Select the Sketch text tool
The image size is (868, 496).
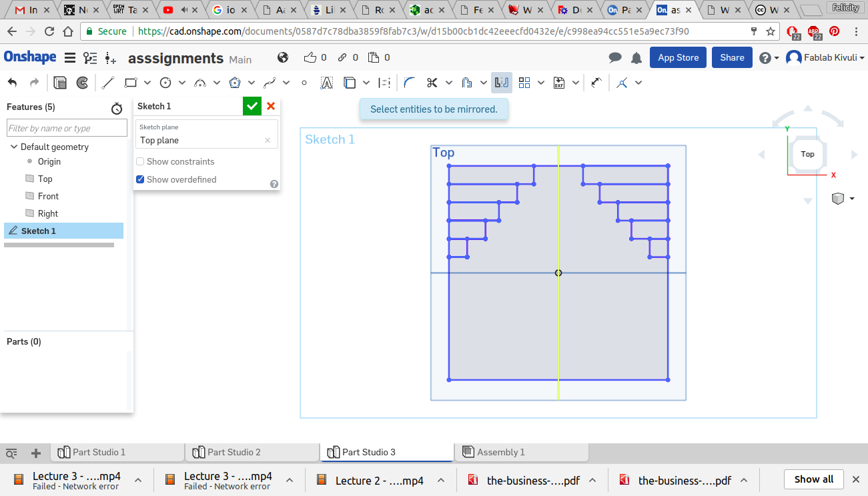pyautogui.click(x=326, y=83)
